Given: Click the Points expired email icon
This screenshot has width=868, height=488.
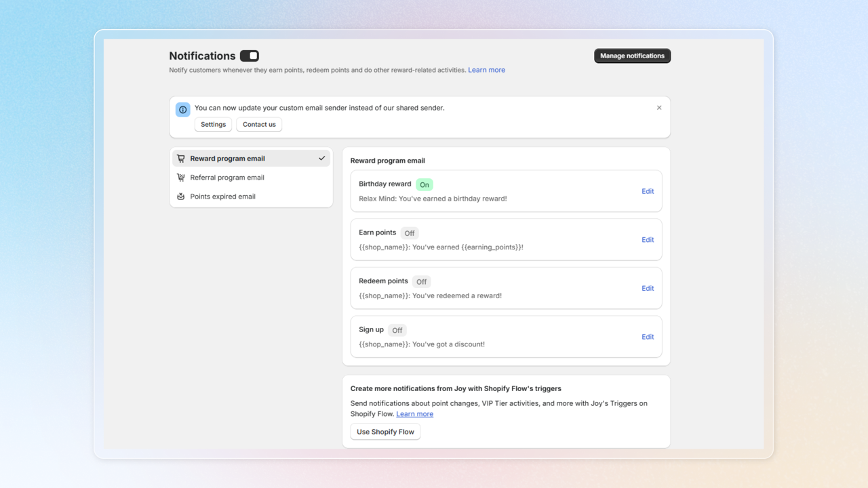Looking at the screenshot, I should 181,197.
